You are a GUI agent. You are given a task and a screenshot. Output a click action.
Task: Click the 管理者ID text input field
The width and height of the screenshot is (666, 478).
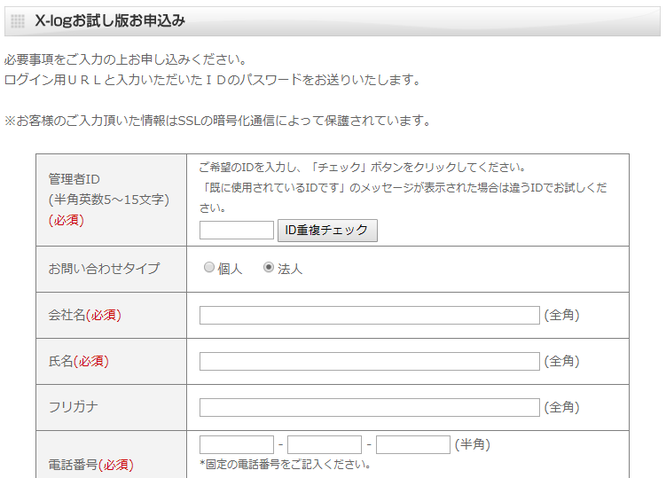tap(237, 230)
